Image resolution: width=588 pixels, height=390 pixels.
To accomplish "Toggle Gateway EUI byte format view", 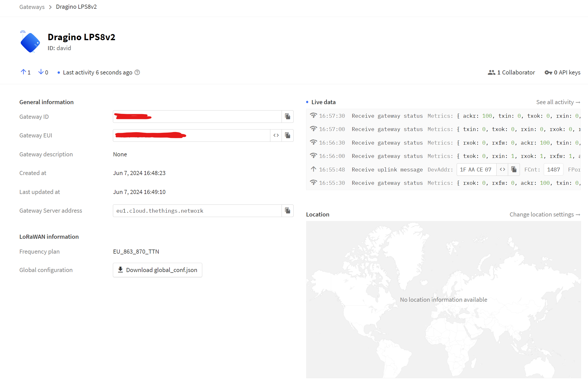I will [276, 135].
